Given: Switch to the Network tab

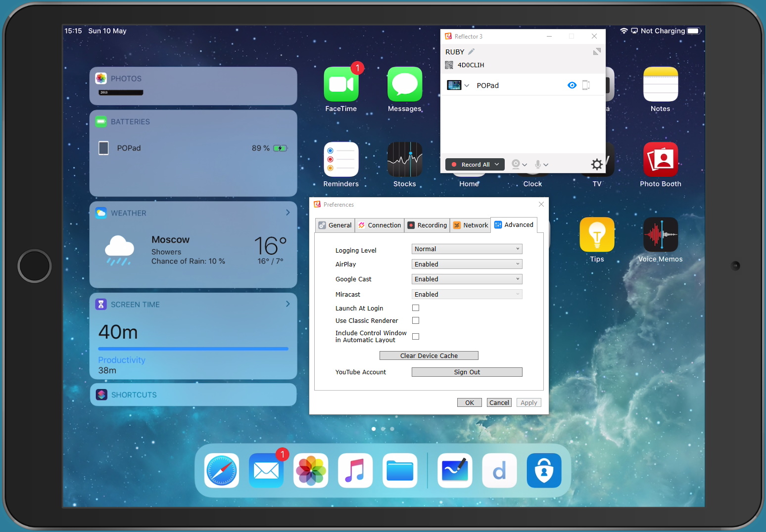Looking at the screenshot, I should pos(471,225).
